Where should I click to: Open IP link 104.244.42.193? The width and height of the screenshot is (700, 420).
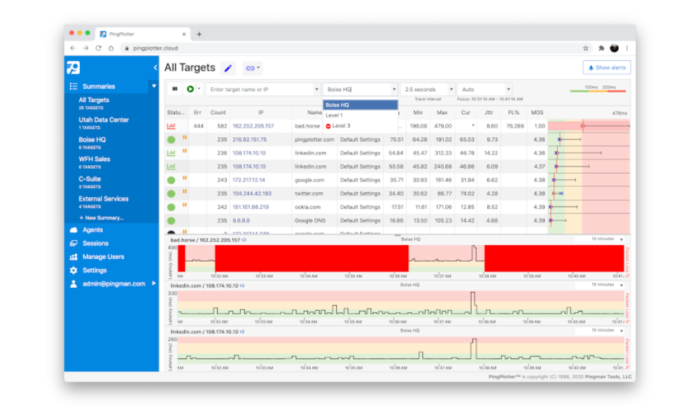coord(252,194)
